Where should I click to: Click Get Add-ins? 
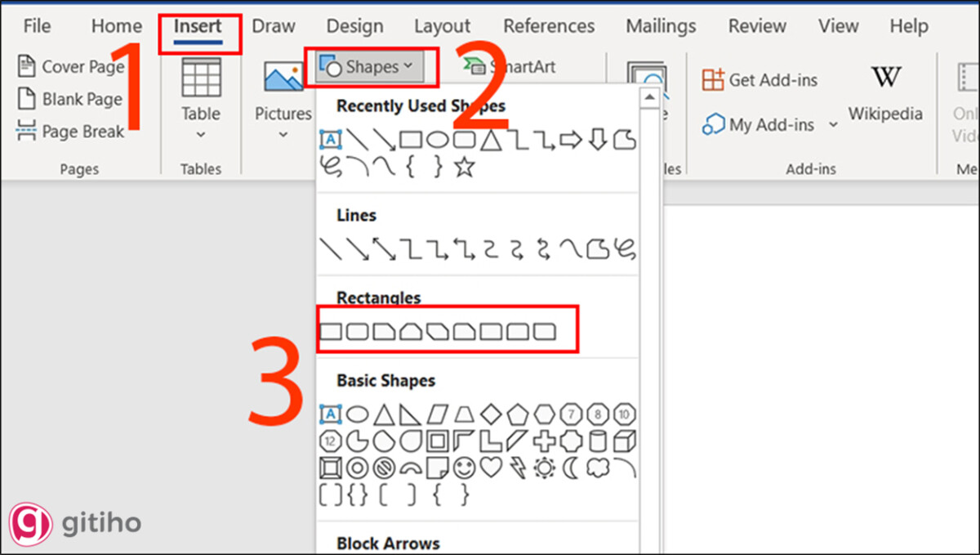click(760, 80)
